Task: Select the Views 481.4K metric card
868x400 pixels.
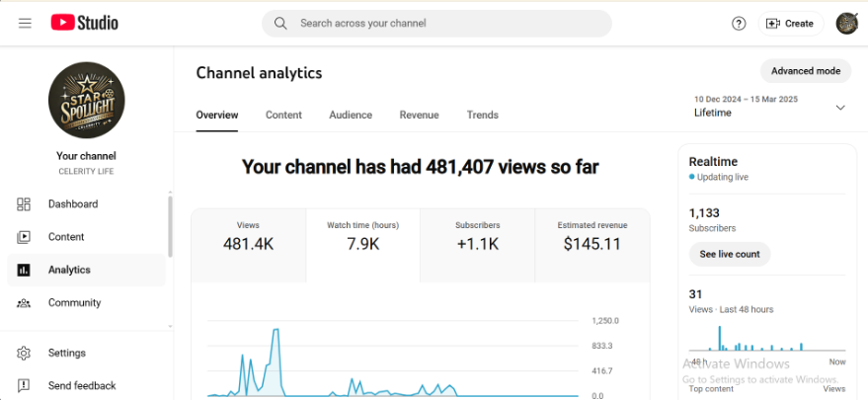Action: [x=248, y=245]
